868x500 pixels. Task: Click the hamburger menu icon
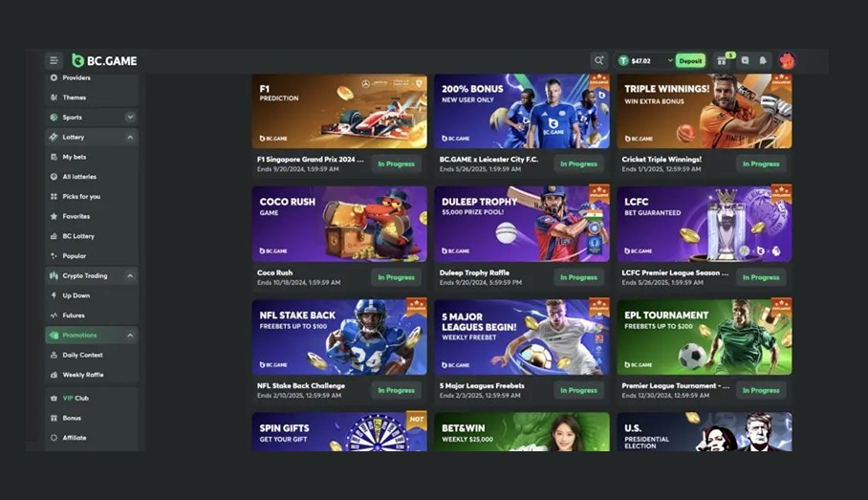click(54, 60)
